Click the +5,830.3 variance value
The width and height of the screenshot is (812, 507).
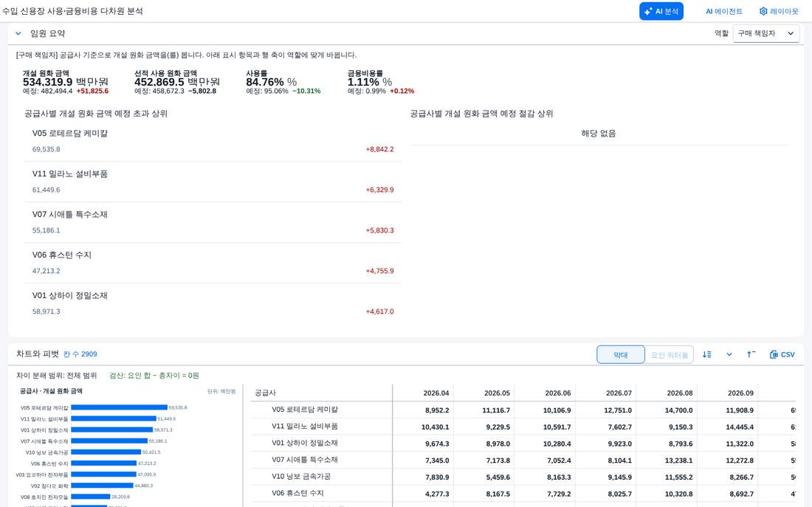pyautogui.click(x=379, y=230)
